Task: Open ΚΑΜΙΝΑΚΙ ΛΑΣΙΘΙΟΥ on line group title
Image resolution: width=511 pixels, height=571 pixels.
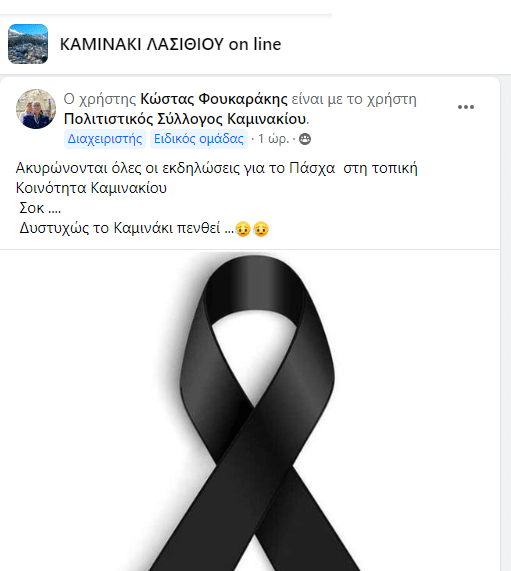Action: pos(170,44)
